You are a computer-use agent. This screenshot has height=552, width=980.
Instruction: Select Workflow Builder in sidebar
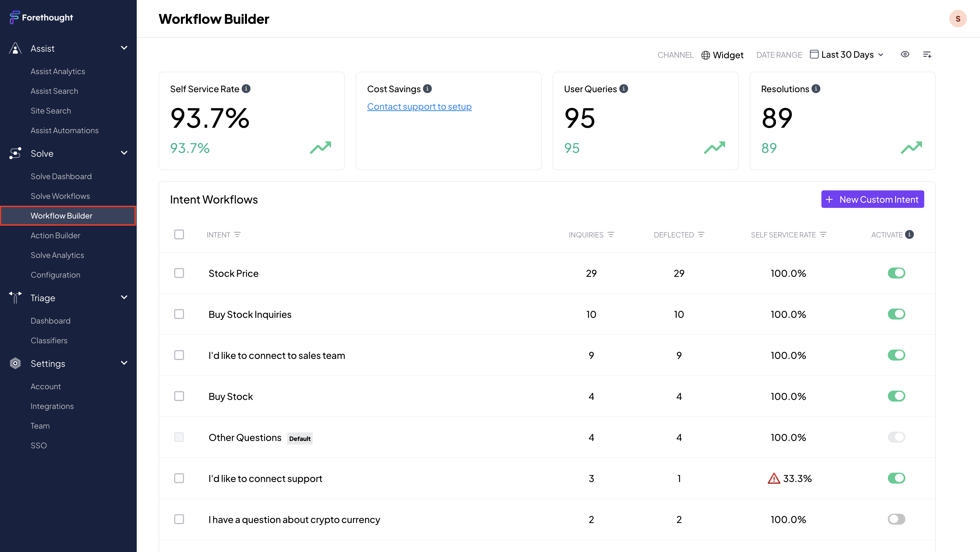68,216
